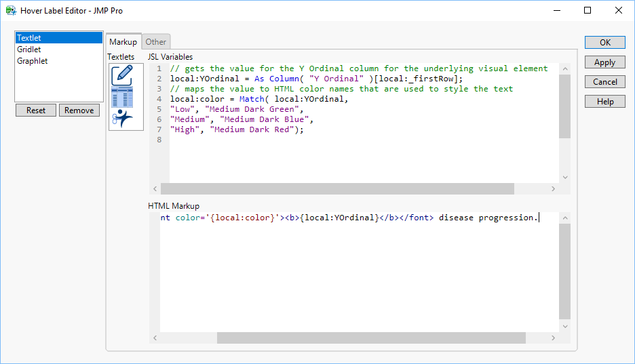Select Textlet in the list
The height and width of the screenshot is (364, 635).
(59, 38)
